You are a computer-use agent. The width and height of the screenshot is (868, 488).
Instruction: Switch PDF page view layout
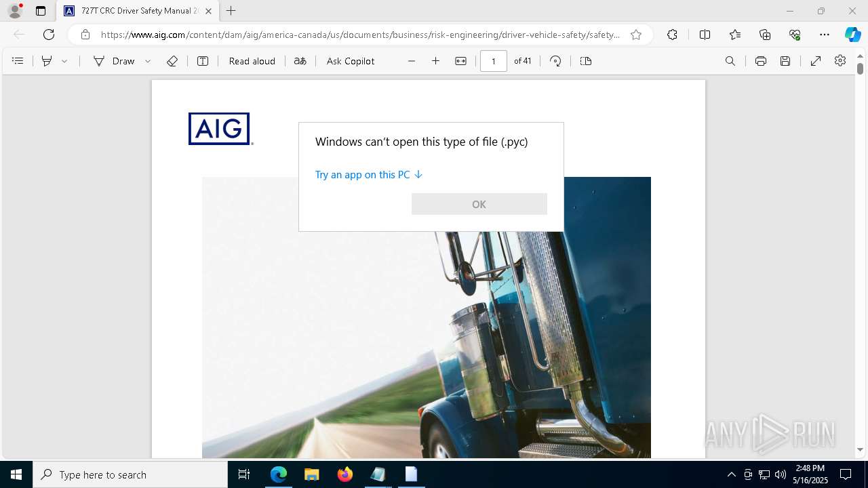coord(586,61)
